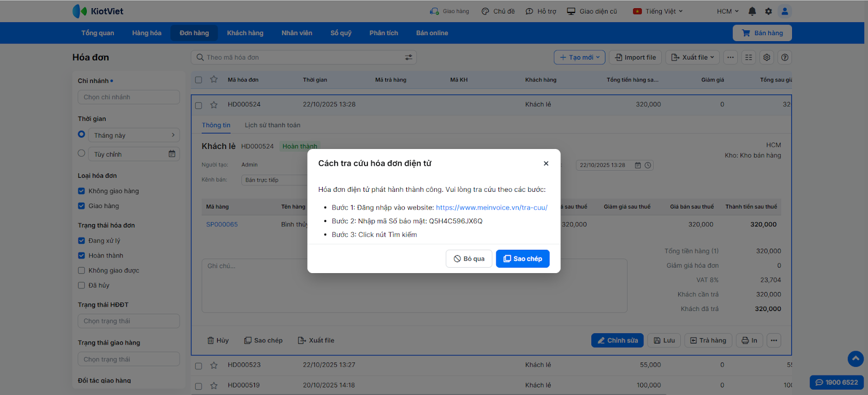Select the Tùy chỉnh radio button
Viewport: 868px width, 395px height.
click(81, 153)
